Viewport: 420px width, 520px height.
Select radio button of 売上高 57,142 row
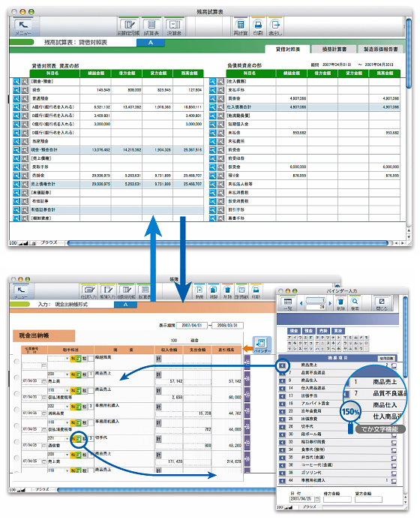16,377
